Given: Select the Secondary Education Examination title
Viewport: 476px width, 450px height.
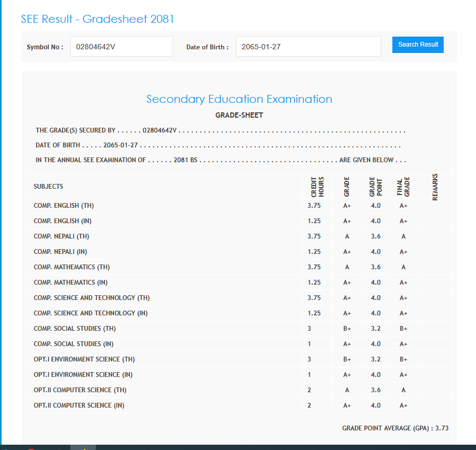Looking at the screenshot, I should point(239,99).
